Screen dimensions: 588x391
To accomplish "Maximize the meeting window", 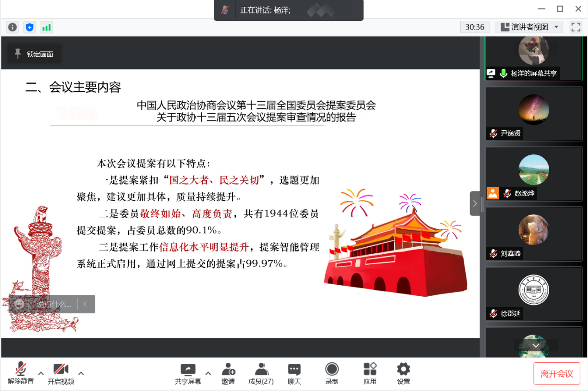I will tap(560, 9).
